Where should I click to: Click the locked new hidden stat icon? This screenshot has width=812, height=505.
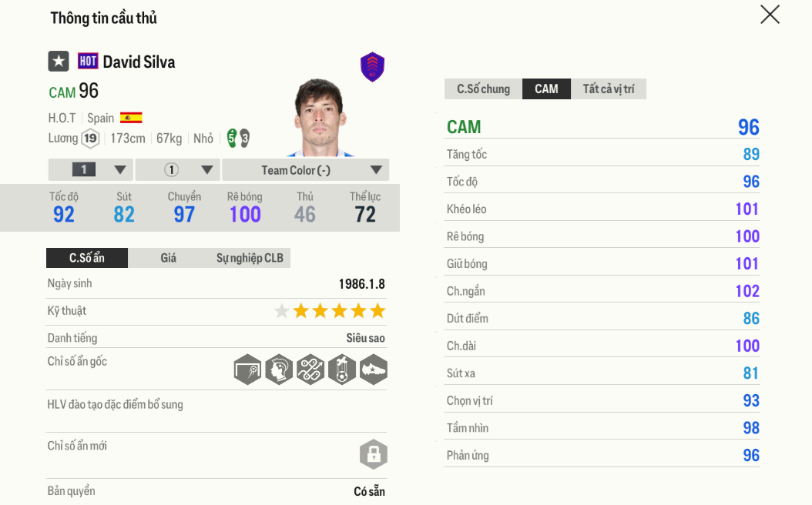[373, 454]
